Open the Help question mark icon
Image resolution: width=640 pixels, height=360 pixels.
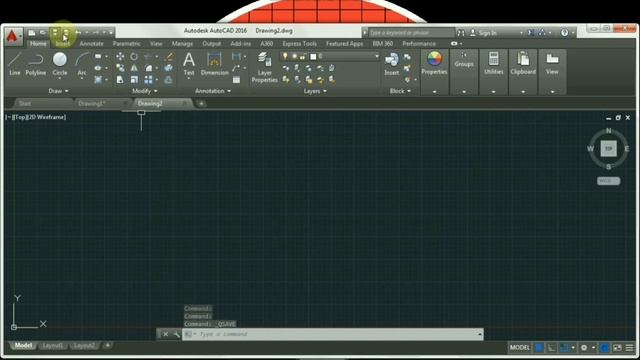point(564,33)
